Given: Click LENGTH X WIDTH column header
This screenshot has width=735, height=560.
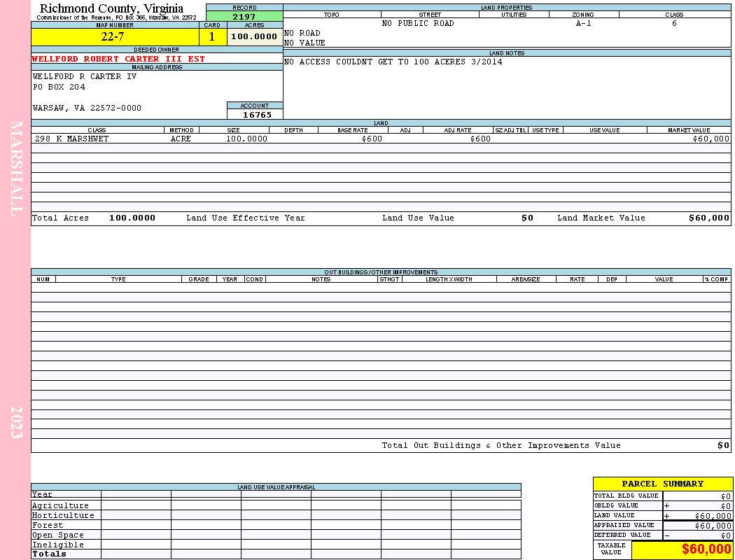Looking at the screenshot, I should click(x=449, y=279).
